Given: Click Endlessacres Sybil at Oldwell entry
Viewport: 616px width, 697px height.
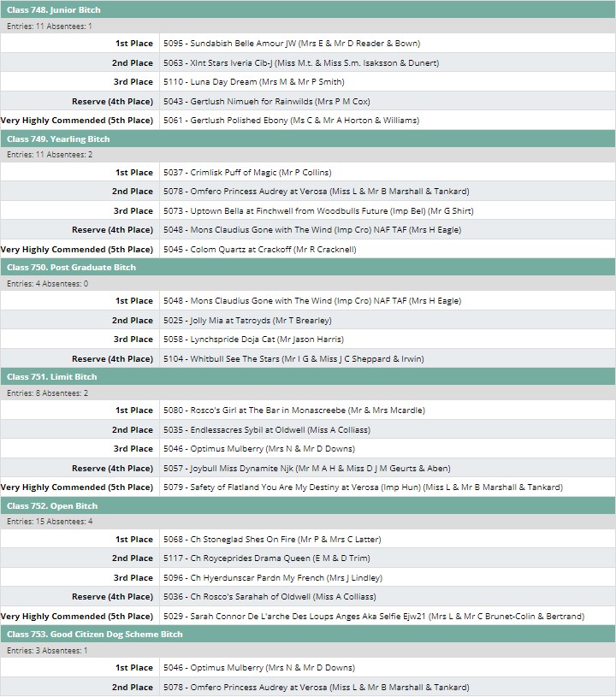Looking at the screenshot, I should pyautogui.click(x=267, y=430).
